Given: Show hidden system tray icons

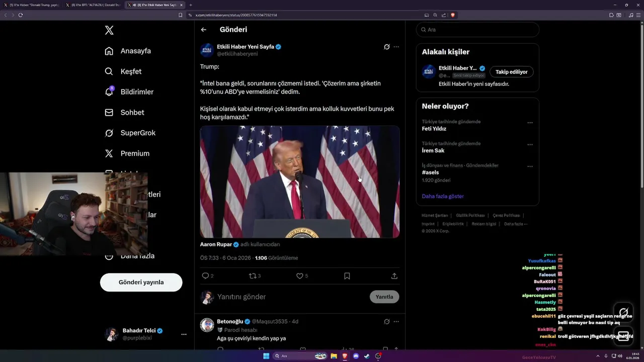Looking at the screenshot, I should (598, 356).
